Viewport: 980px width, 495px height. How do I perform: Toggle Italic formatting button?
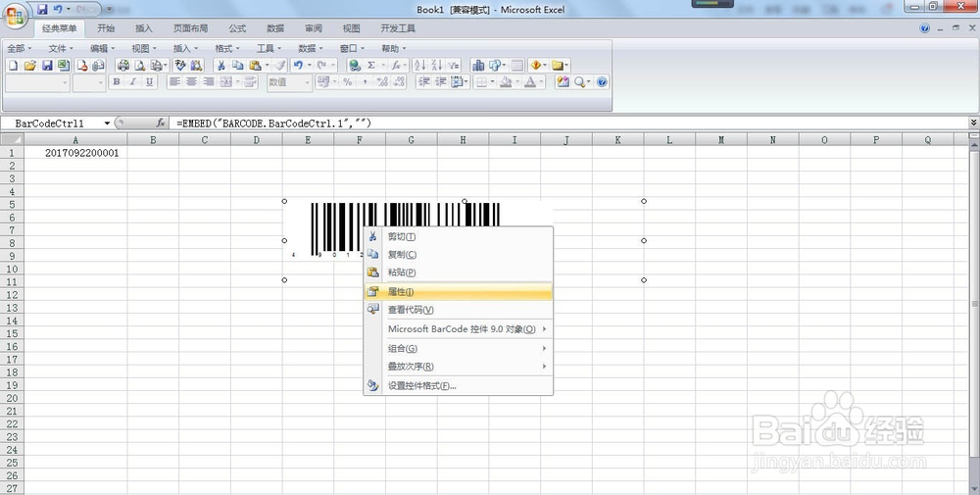tap(132, 82)
